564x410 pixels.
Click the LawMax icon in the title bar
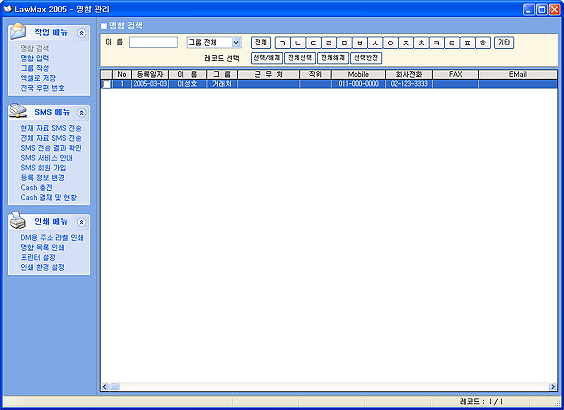tap(7, 9)
